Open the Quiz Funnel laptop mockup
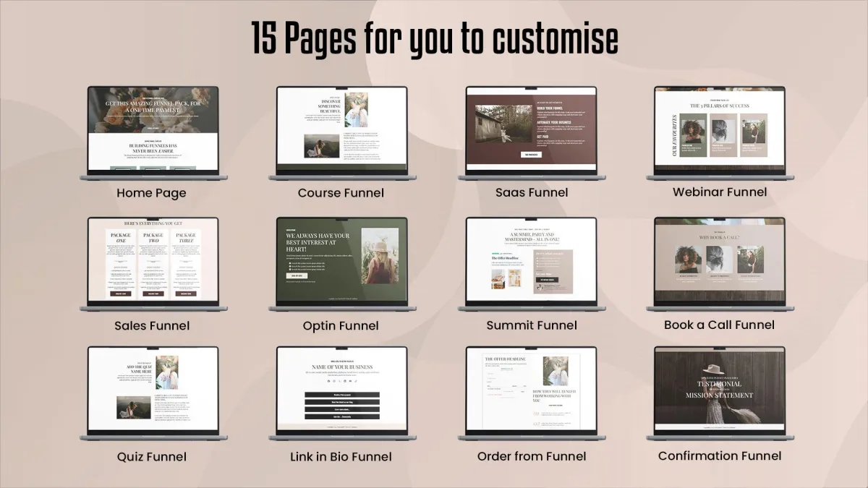The image size is (868, 488). tap(153, 394)
